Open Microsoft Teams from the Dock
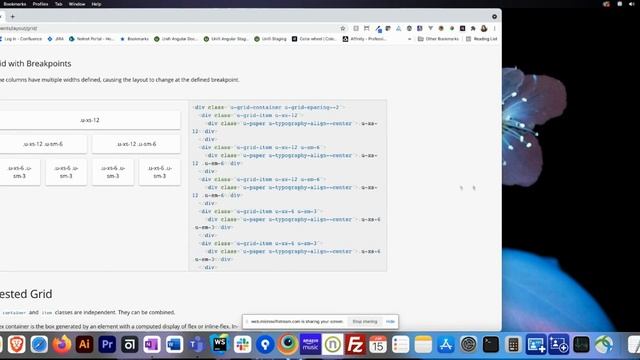 pyautogui.click(x=197, y=345)
